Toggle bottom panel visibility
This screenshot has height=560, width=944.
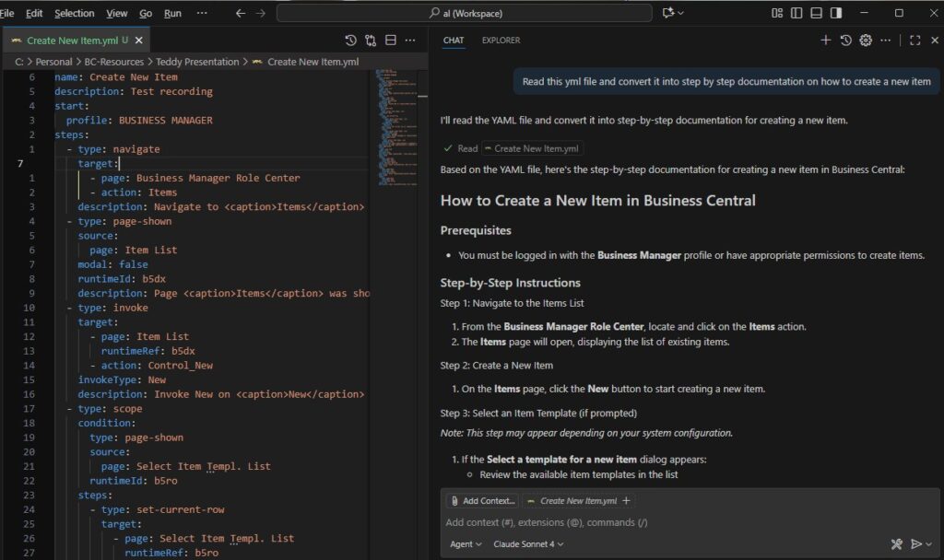coord(817,13)
